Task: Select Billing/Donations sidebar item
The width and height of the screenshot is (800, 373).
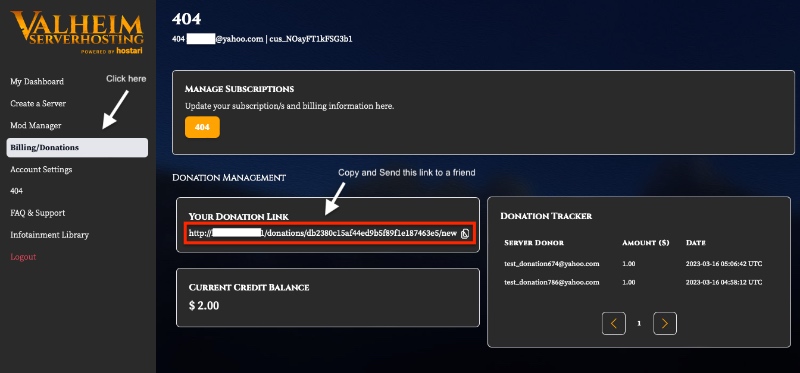Action: 77,147
